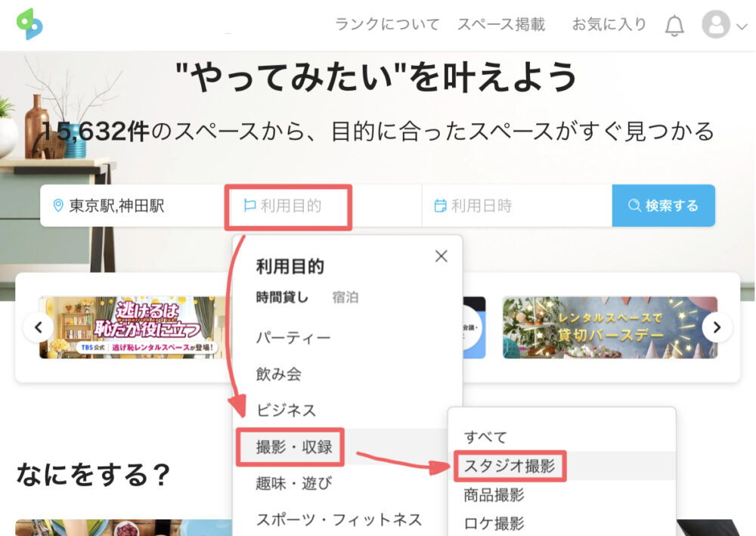The image size is (756, 536).
Task: Open the ランクについて link
Action: [387, 24]
